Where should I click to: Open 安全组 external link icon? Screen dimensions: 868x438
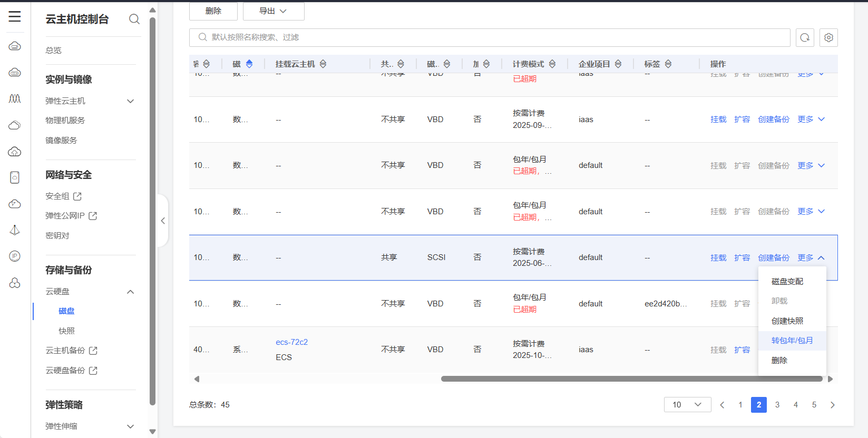tap(77, 196)
